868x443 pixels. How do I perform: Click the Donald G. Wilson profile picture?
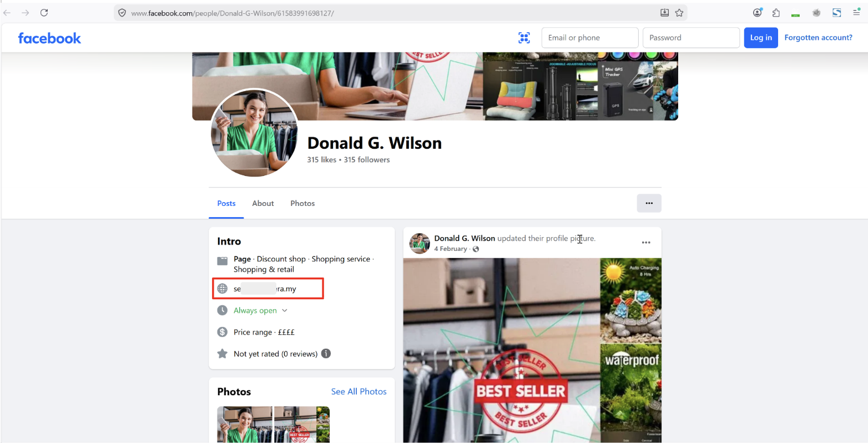[255, 133]
